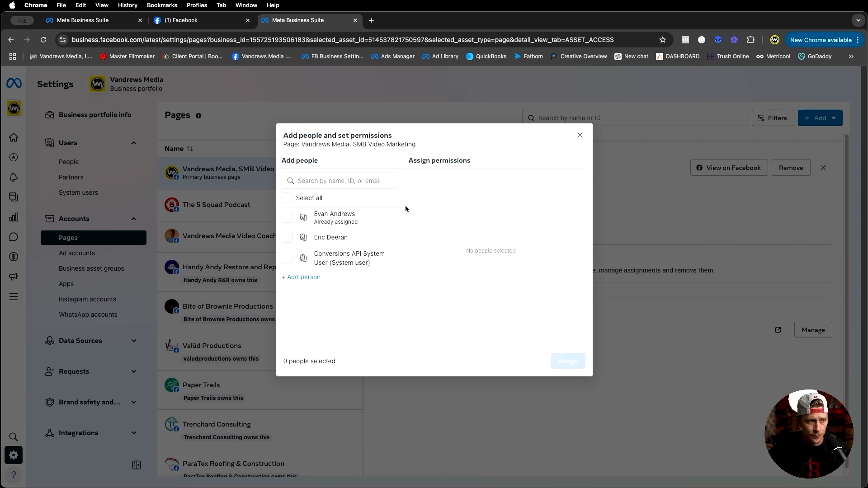Switch to the (1) Facebook tab
The image size is (868, 488).
[x=201, y=20]
